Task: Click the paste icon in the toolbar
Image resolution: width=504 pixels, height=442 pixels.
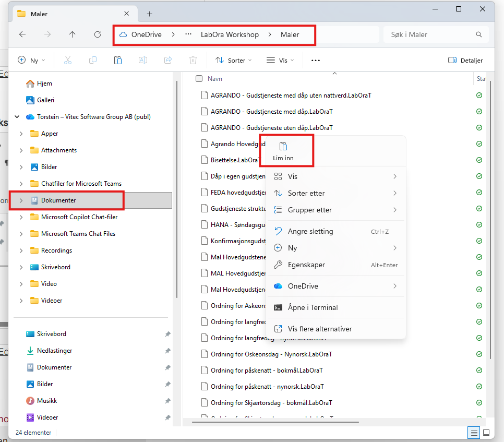Action: coord(118,60)
